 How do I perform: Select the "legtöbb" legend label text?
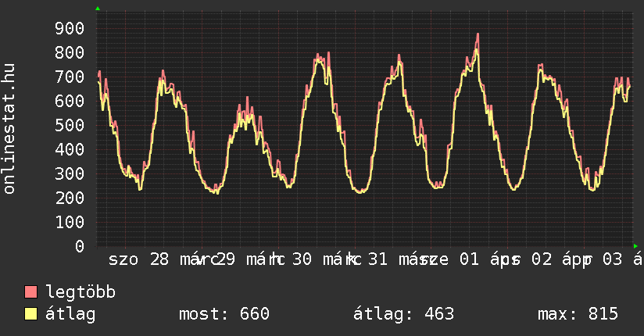tap(81, 292)
